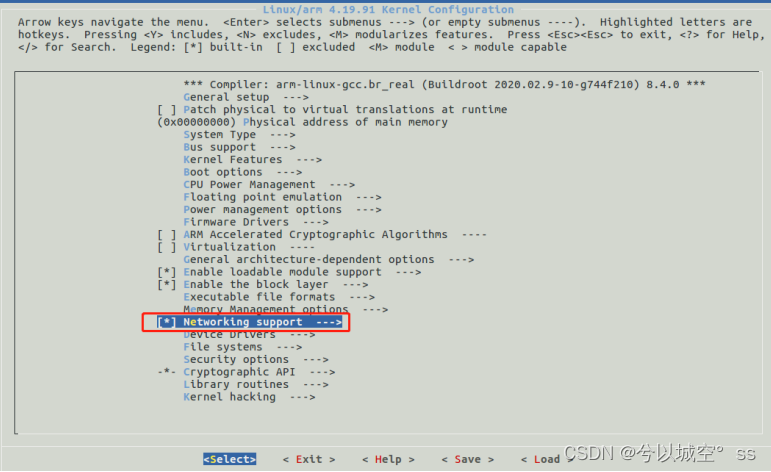Toggle ARM Accelerated Cryptographic Algorithms checkbox
Viewport: 771px width, 472px height.
pos(167,235)
